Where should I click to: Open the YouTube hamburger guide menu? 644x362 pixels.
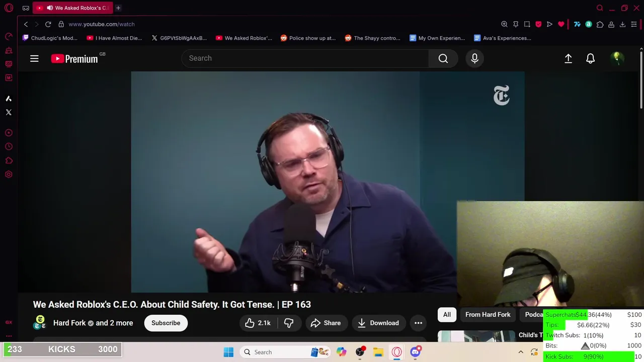[x=34, y=59]
